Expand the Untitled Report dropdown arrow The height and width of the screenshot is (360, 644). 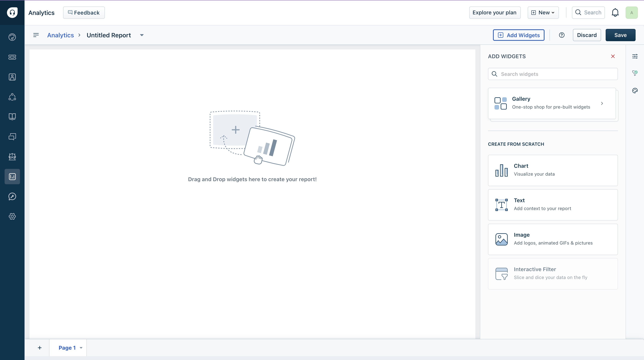(x=142, y=35)
